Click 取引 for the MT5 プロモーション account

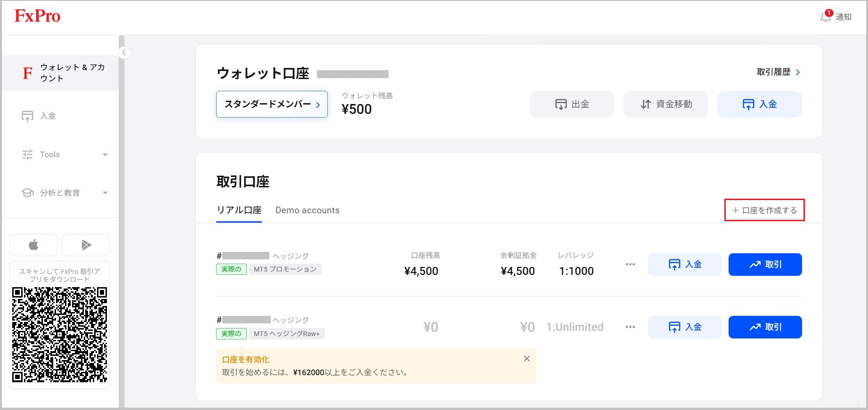tap(765, 265)
